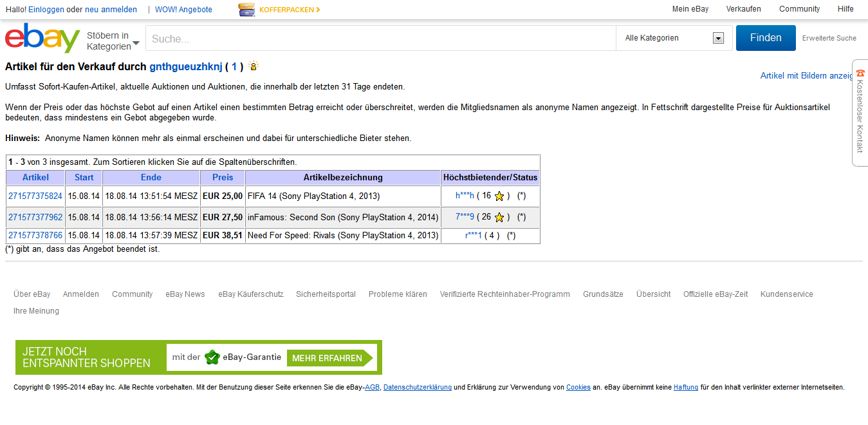The image size is (868, 425).
Task: Open Erweiterte Suche link
Action: tap(829, 38)
